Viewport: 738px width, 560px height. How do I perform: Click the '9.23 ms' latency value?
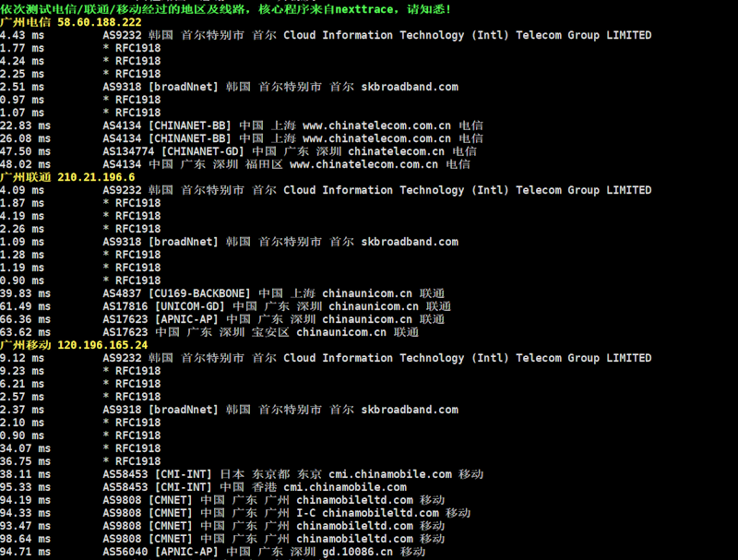click(22, 371)
